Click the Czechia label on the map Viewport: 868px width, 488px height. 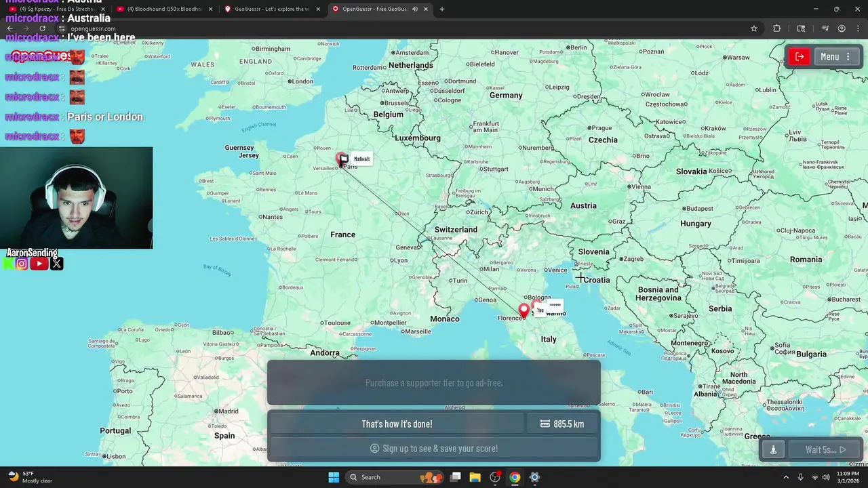603,140
